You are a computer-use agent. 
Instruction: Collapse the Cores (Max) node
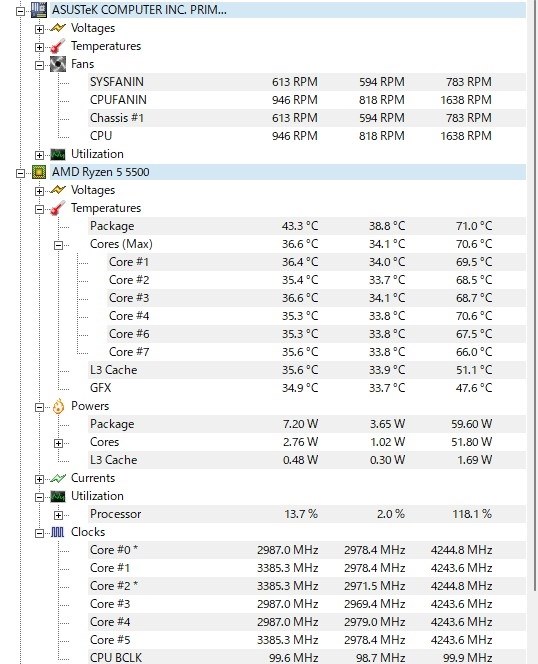tap(58, 245)
